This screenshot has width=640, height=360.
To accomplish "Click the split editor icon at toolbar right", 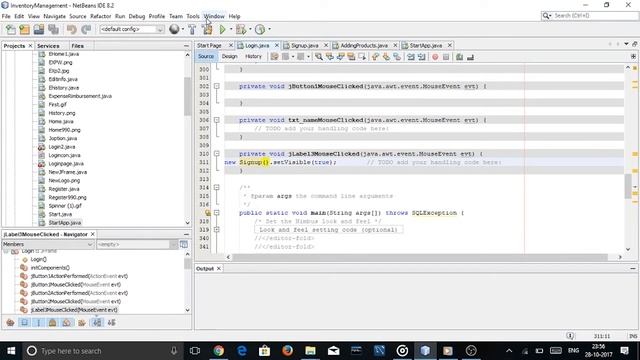I will (x=633, y=57).
